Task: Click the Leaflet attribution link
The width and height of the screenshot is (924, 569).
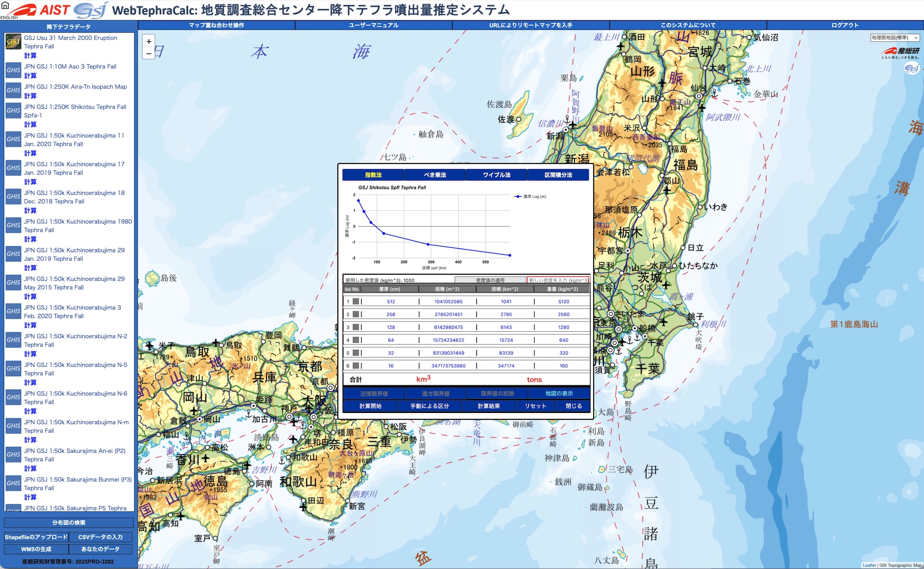Action: pos(869,565)
